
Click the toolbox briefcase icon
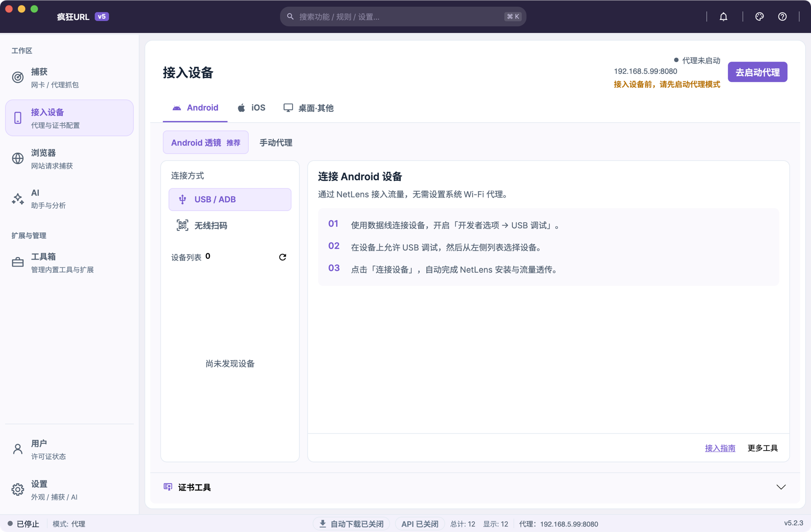(x=18, y=262)
